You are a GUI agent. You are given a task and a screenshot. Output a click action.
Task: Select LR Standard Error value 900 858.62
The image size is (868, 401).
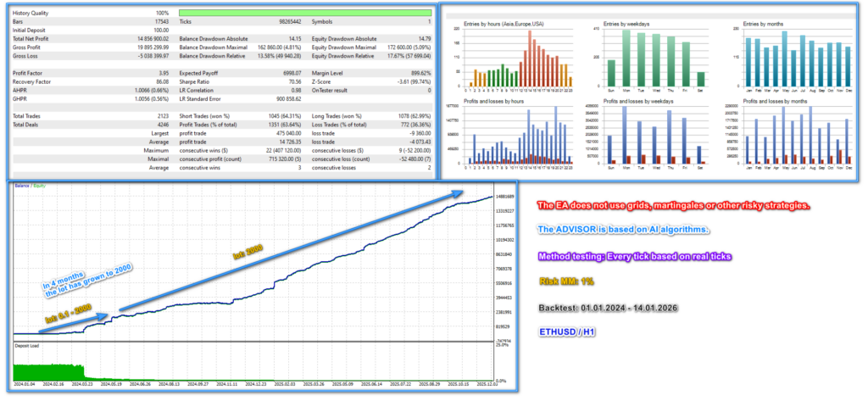(x=289, y=99)
